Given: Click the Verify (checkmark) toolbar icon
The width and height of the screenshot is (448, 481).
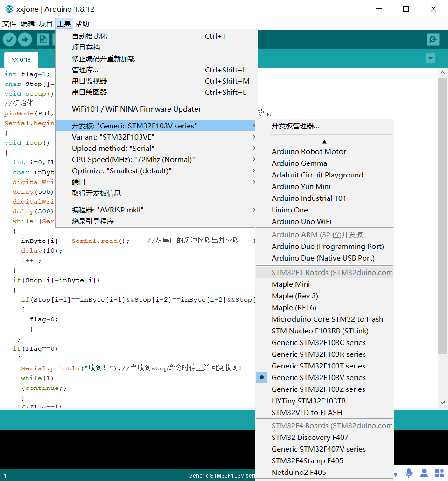Looking at the screenshot, I should [9, 39].
